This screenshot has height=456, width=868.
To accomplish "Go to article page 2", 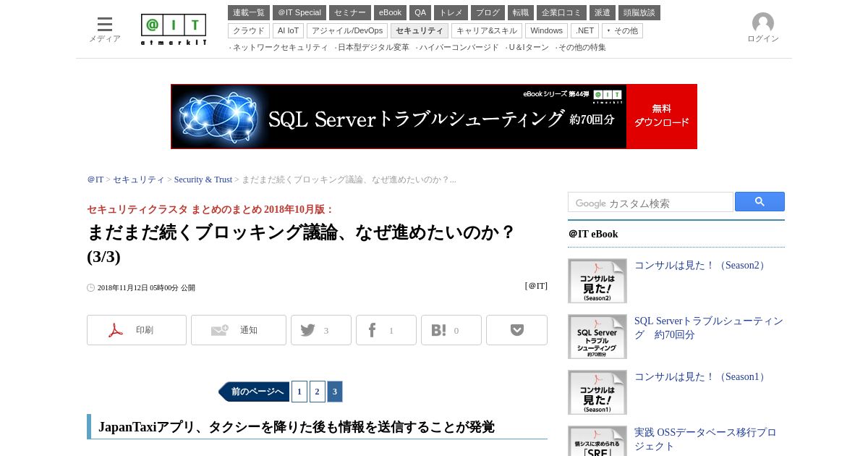I will pyautogui.click(x=318, y=392).
